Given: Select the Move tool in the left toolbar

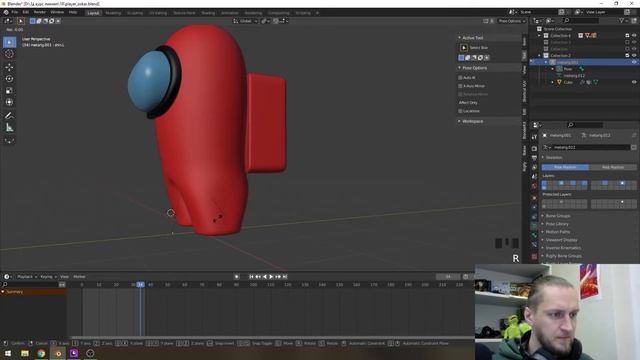Looking at the screenshot, I should 9,67.
